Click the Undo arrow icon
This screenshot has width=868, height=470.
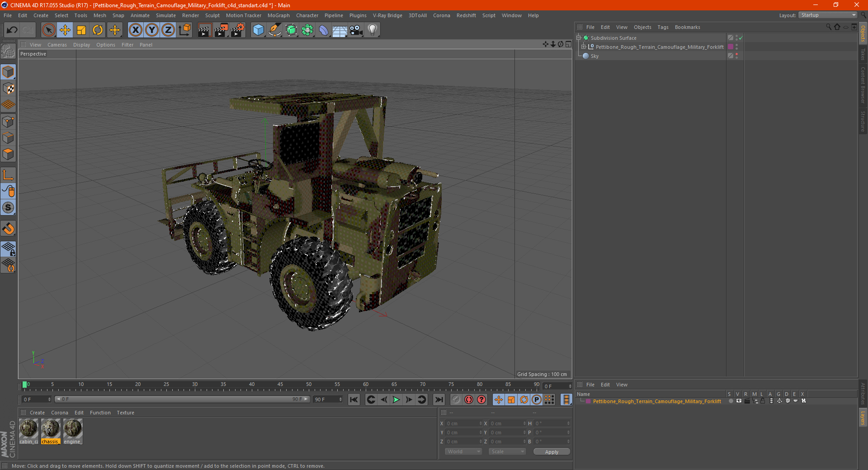12,30
